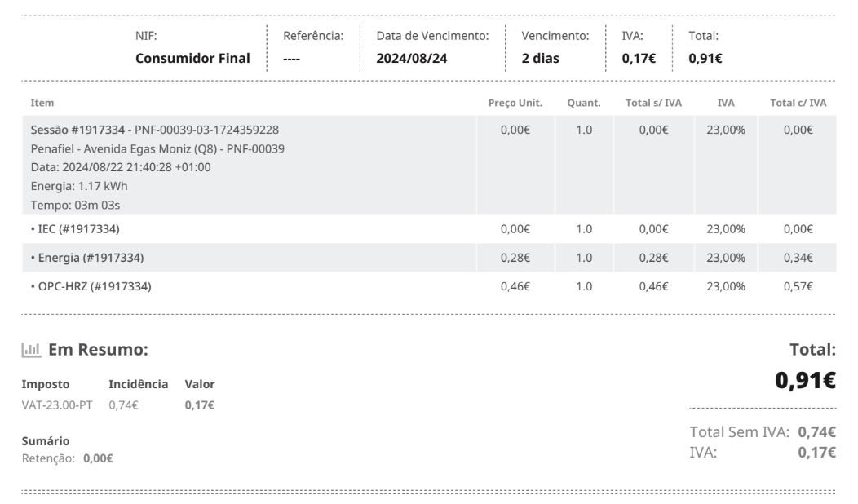Click the 0,57€ total in OPC-HRZ row
Viewport: 858px width, 504px height.
(798, 286)
